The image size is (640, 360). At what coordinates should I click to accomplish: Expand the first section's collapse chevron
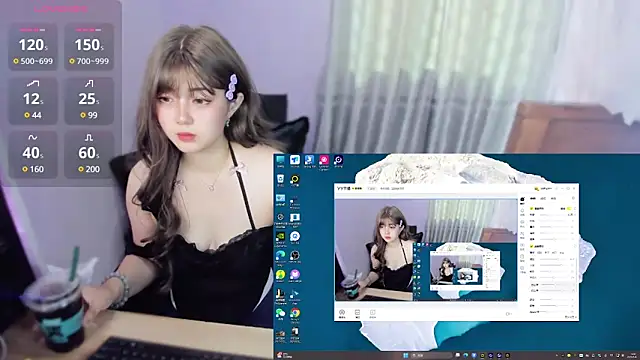pos(575,209)
